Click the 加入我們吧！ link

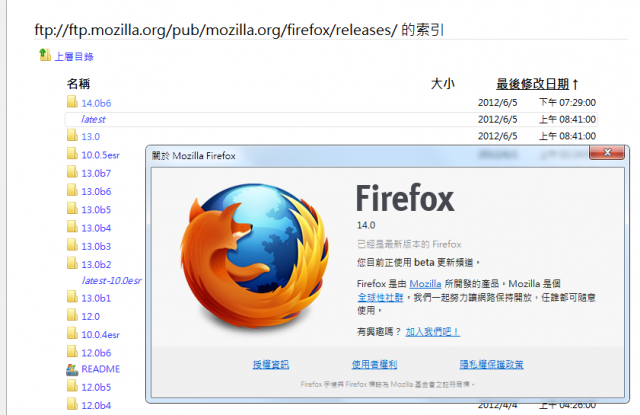coord(433,332)
